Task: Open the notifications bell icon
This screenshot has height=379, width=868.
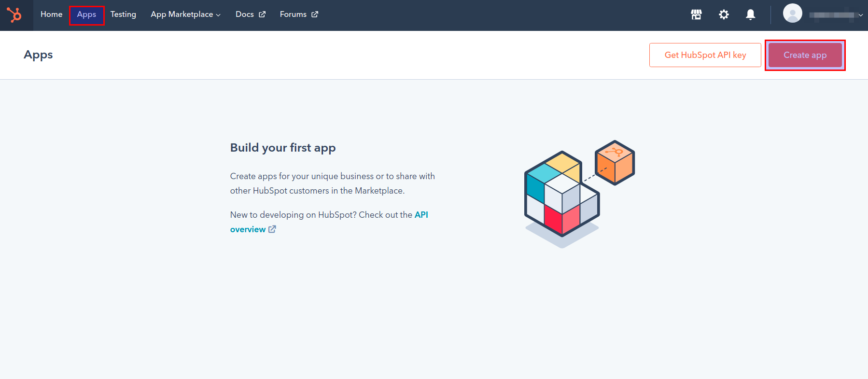Action: (x=750, y=14)
